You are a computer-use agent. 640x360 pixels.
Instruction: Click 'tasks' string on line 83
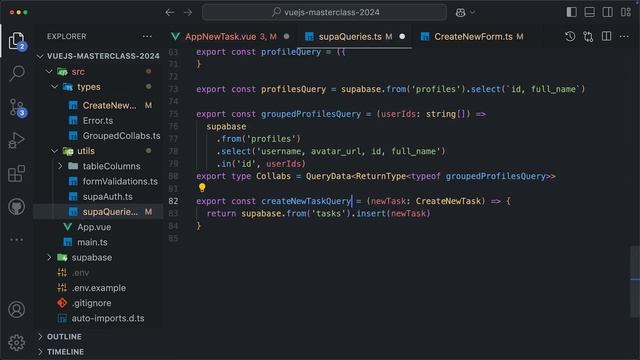(329, 213)
